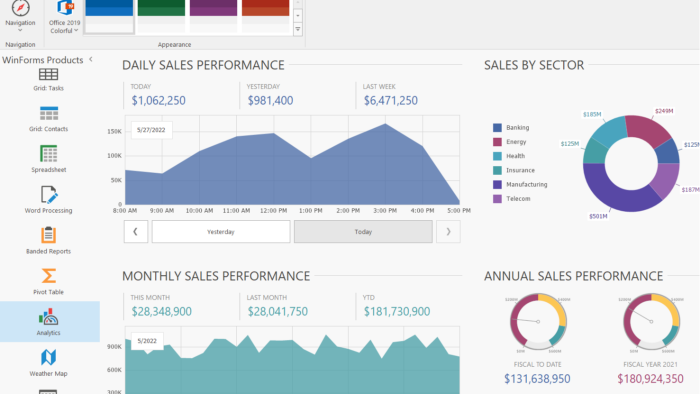Click the Telecom legend marker
Image resolution: width=700 pixels, height=394 pixels.
pyautogui.click(x=497, y=199)
